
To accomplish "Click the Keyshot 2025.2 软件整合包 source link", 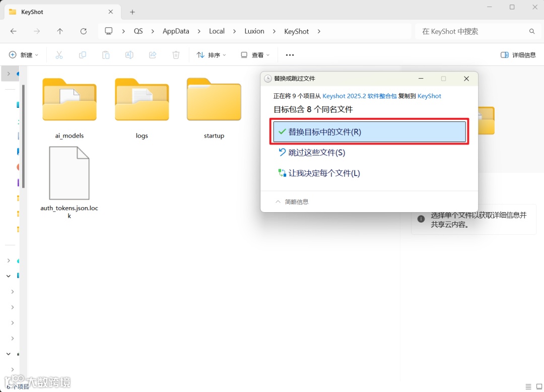I will tap(360, 96).
